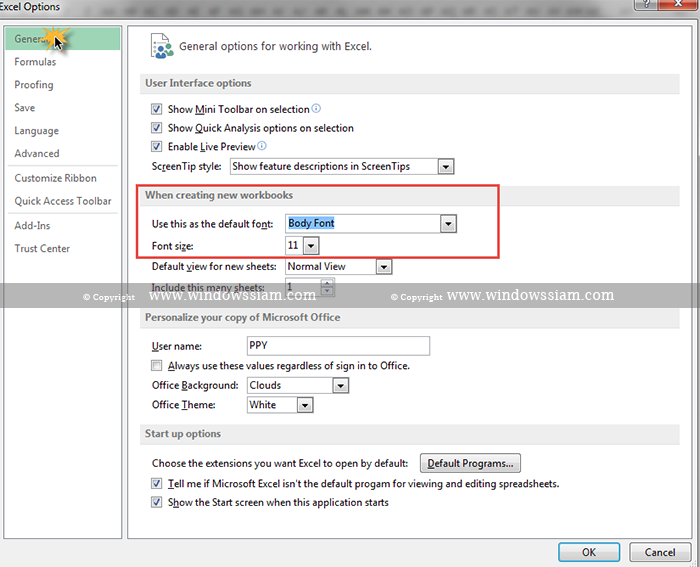The width and height of the screenshot is (700, 567).
Task: Expand the Office Background dropdown
Action: [341, 386]
